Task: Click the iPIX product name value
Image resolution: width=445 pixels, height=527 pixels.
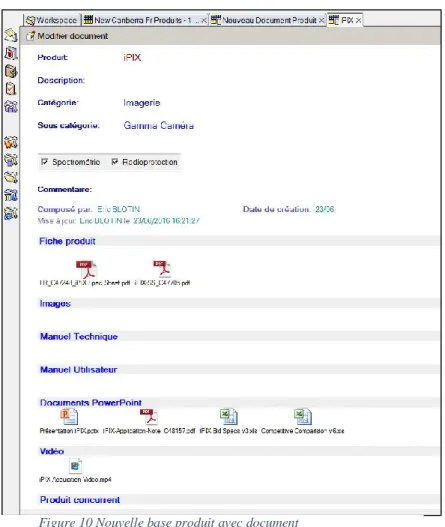Action: (x=132, y=57)
